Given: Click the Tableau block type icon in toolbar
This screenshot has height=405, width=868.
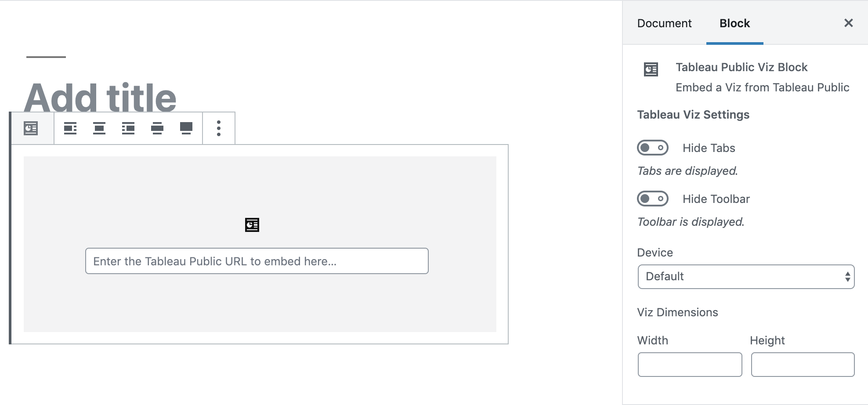Looking at the screenshot, I should 31,128.
